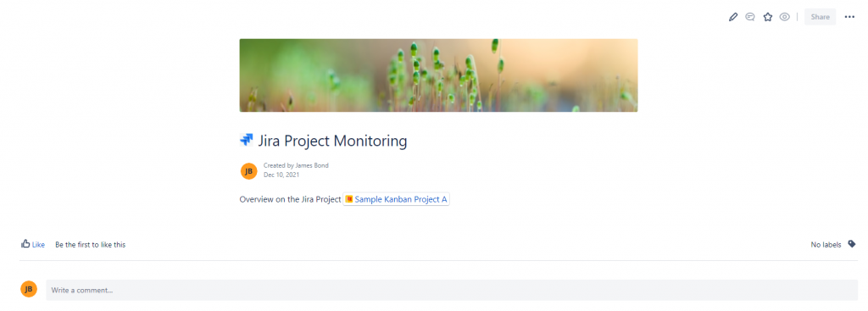The height and width of the screenshot is (311, 868).
Task: Open inline comments via speech bubble icon
Action: coord(750,17)
